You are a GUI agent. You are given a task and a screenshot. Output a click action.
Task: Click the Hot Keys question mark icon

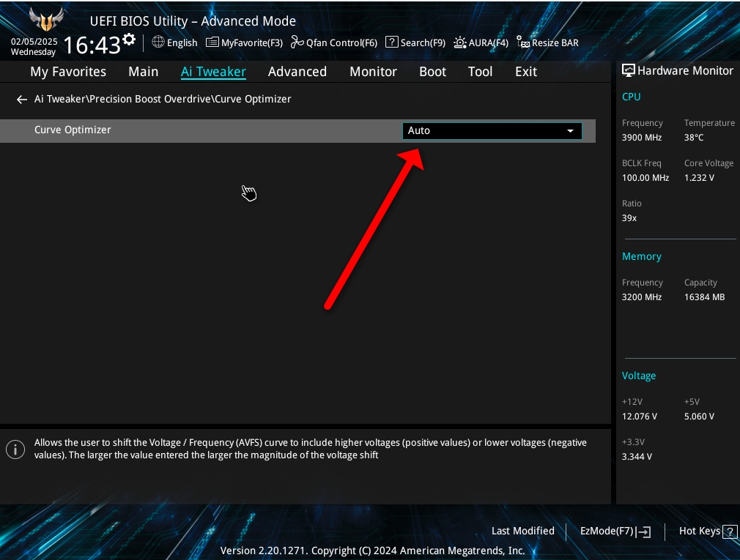tap(730, 531)
